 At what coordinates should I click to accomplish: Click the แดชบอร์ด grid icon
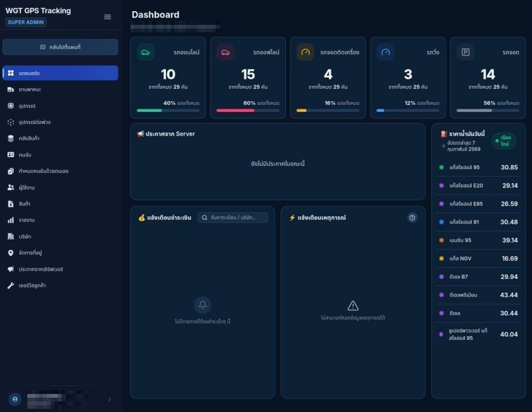pos(11,73)
